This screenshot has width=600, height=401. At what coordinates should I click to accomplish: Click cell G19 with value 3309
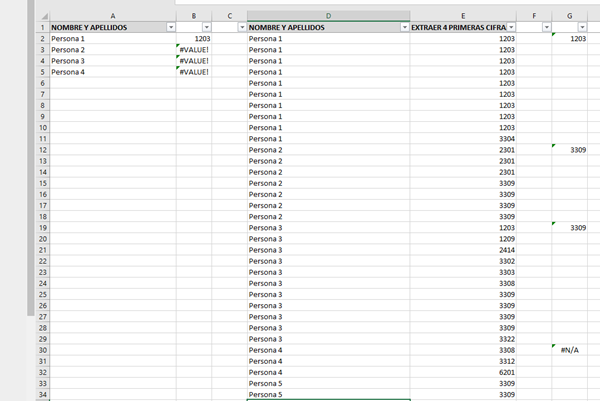tap(569, 228)
